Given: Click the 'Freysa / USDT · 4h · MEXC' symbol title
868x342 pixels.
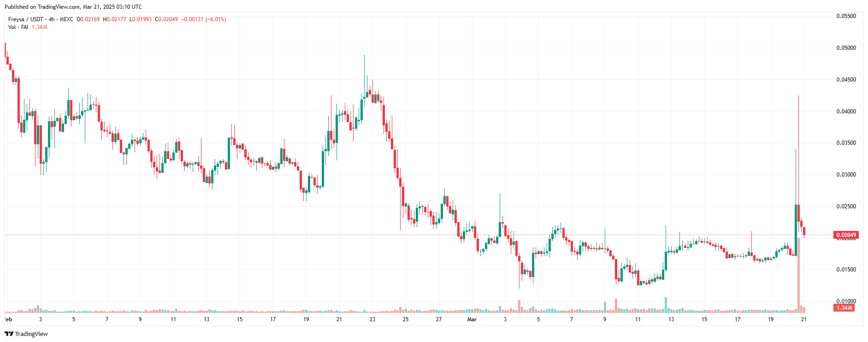Looking at the screenshot, I should pos(41,19).
